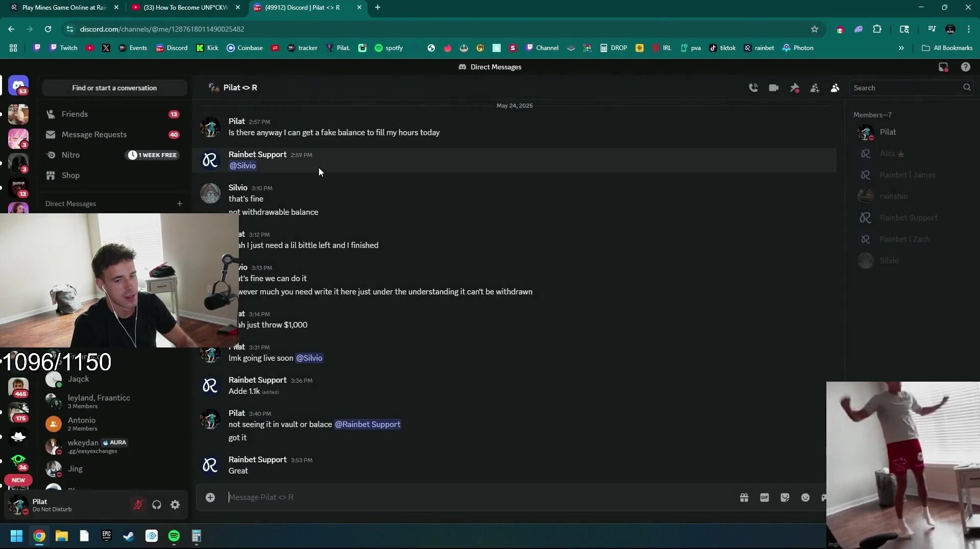Switch to Play Mines Game browser tab
Viewport: 980px width, 549px height.
point(64,7)
